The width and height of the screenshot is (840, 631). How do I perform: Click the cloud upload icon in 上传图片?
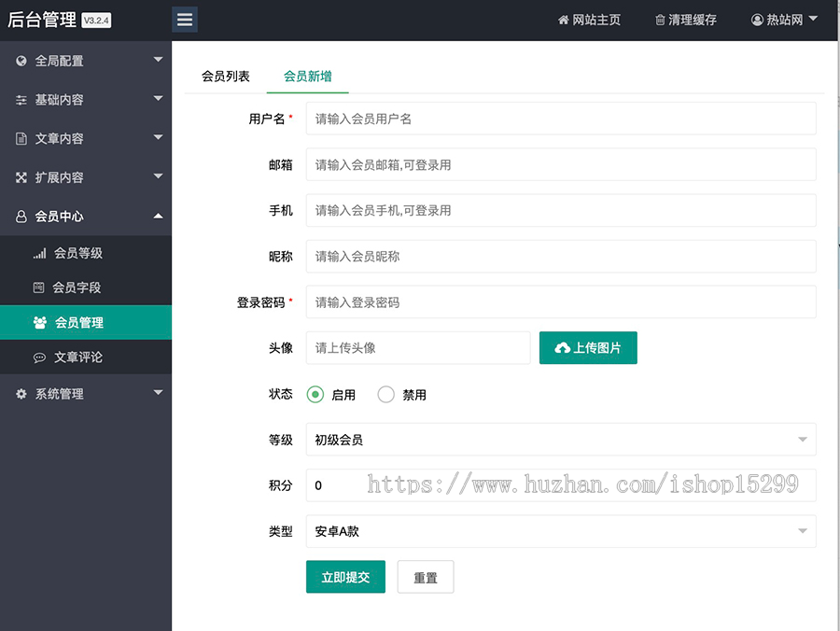point(562,348)
